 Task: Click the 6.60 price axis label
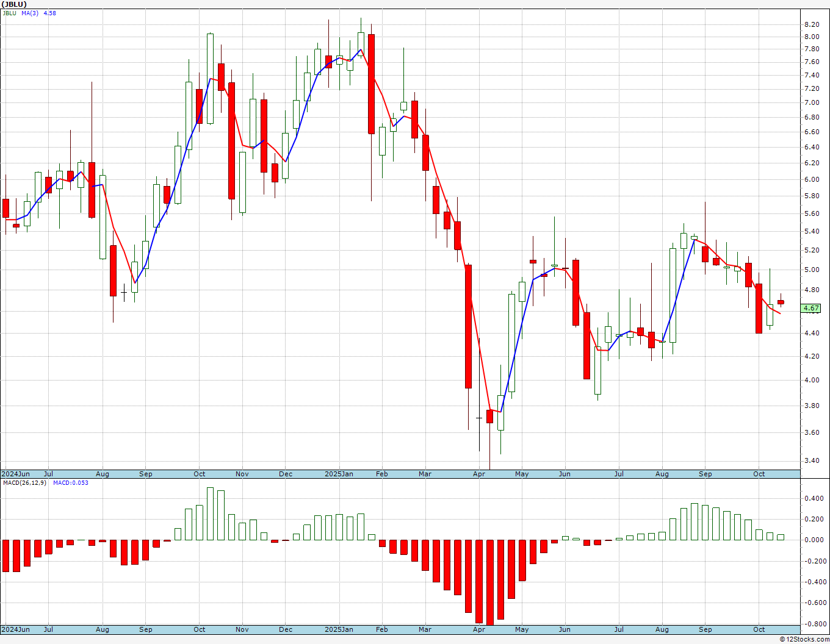coord(812,132)
